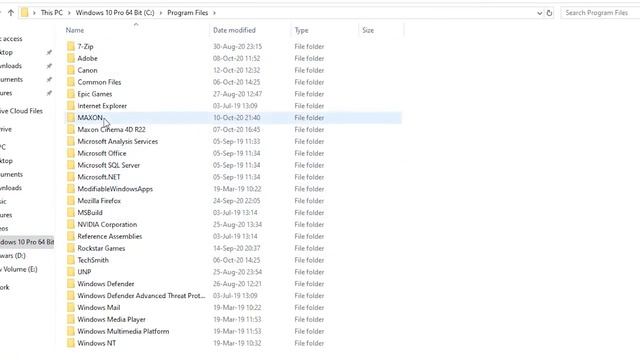Click date '30-Aug-20 23:15' of 7-Zip

coord(237,46)
